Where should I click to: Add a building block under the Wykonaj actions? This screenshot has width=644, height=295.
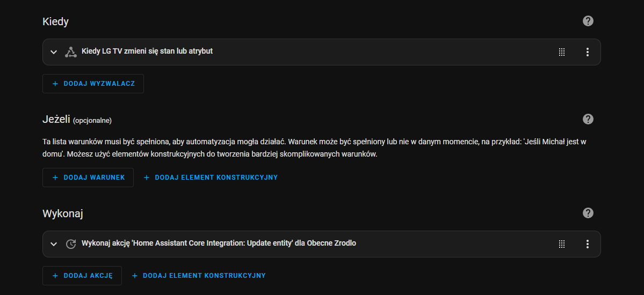(199, 276)
